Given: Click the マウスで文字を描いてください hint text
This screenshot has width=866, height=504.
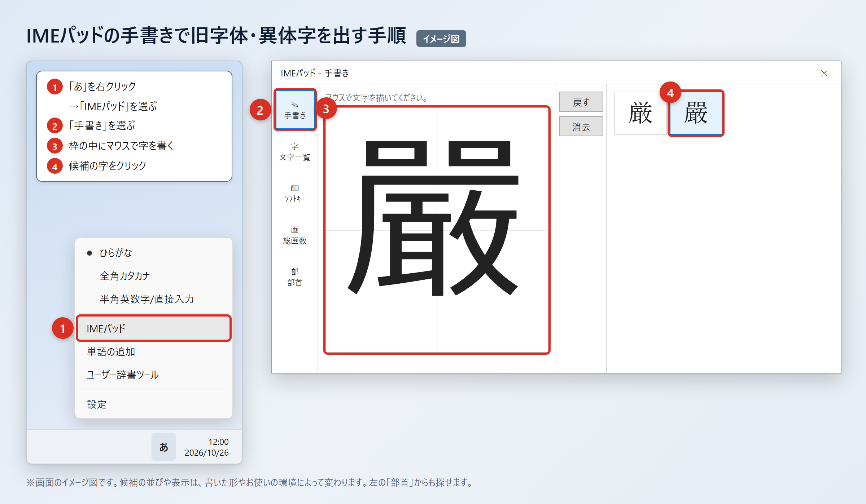Looking at the screenshot, I should [376, 98].
